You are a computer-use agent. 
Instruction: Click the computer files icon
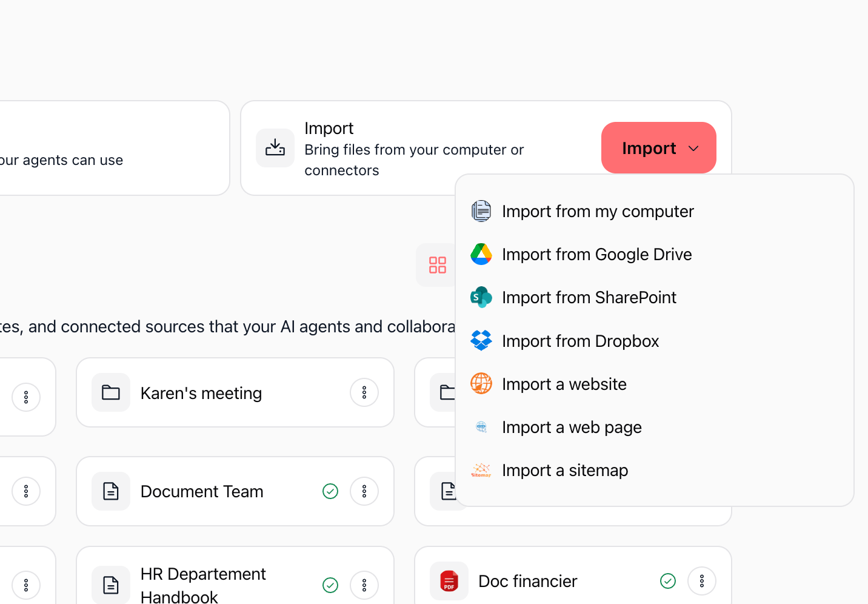(x=481, y=211)
